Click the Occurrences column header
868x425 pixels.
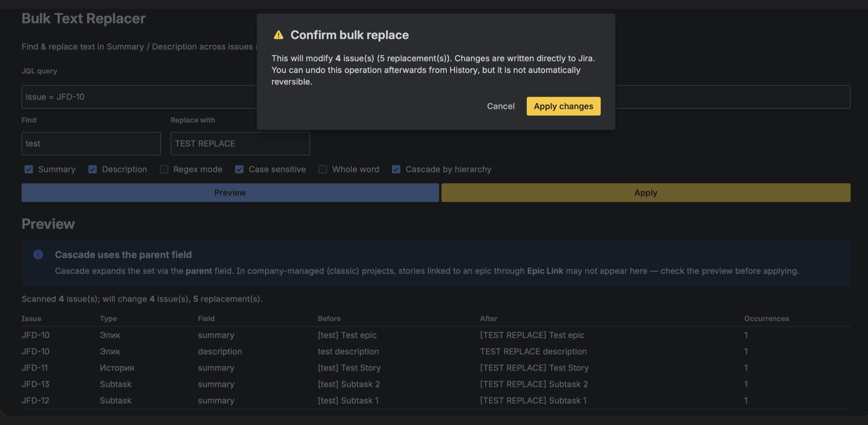(767, 318)
